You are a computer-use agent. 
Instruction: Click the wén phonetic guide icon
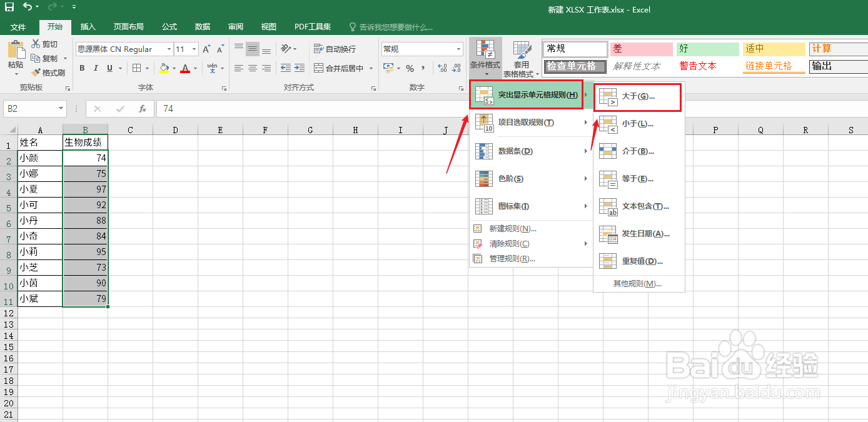[x=213, y=68]
